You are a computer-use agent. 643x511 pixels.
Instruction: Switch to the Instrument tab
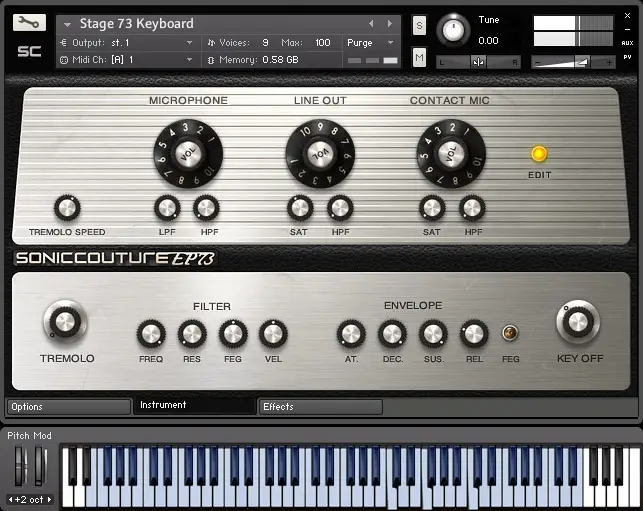pos(195,405)
